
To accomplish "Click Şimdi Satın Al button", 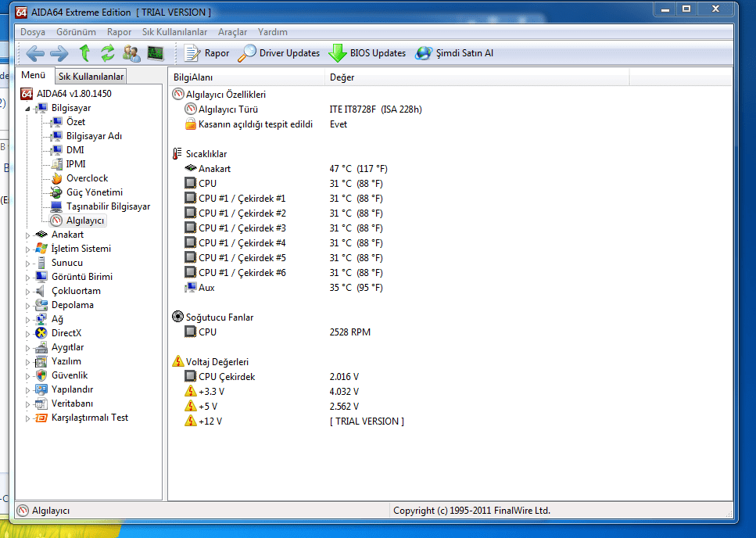I will (x=454, y=53).
